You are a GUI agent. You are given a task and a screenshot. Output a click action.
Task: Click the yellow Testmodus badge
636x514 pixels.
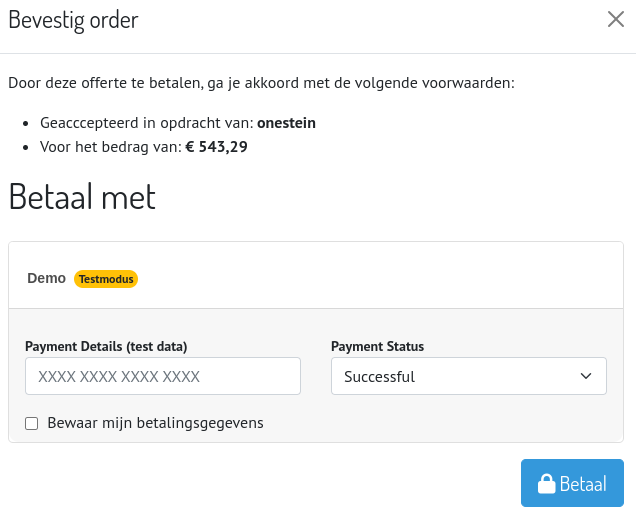[106, 279]
